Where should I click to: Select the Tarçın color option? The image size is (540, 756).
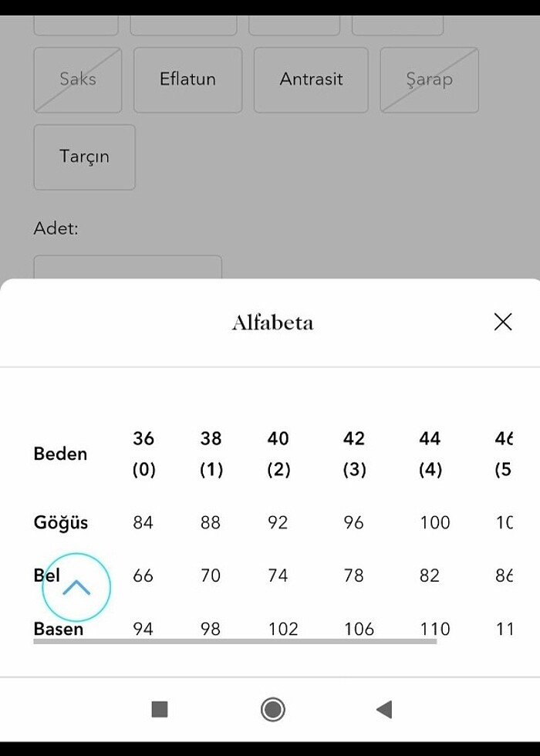pyautogui.click(x=84, y=157)
